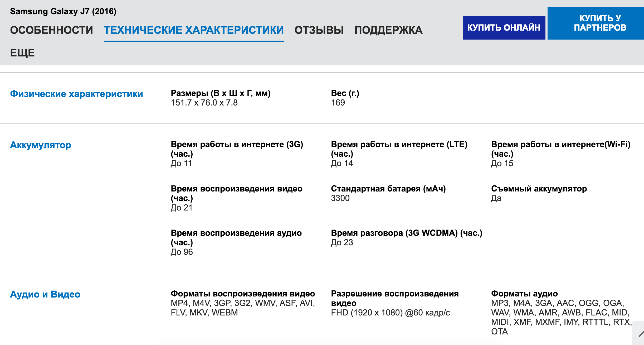Click the battery capacity value 3300
This screenshot has width=644, height=345.
340,198
